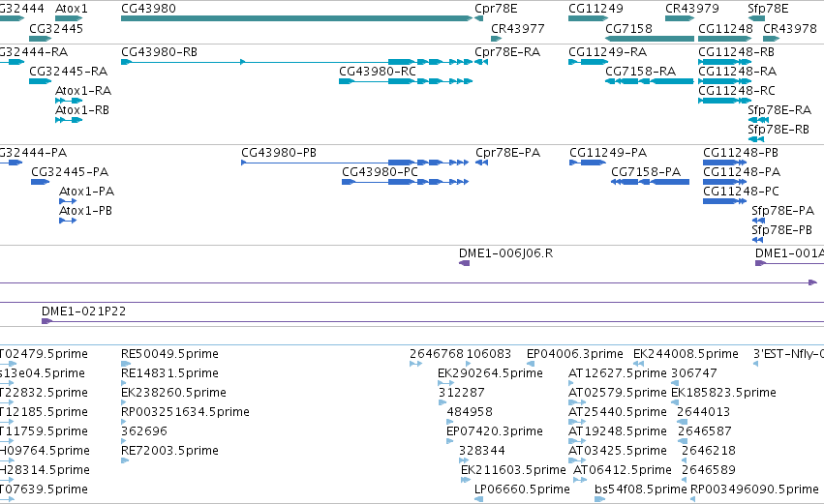Open the EK211603.5prime EST label
Screen dimensions: 824x504
click(513, 470)
